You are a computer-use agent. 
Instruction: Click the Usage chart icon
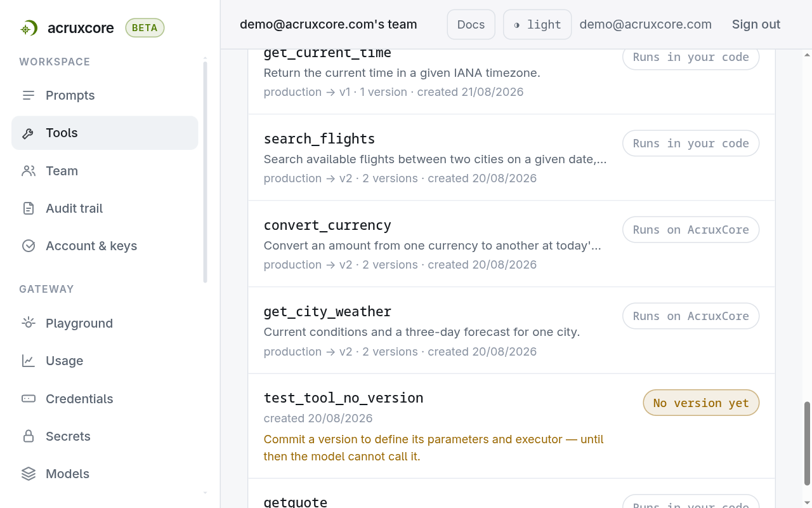coord(29,361)
